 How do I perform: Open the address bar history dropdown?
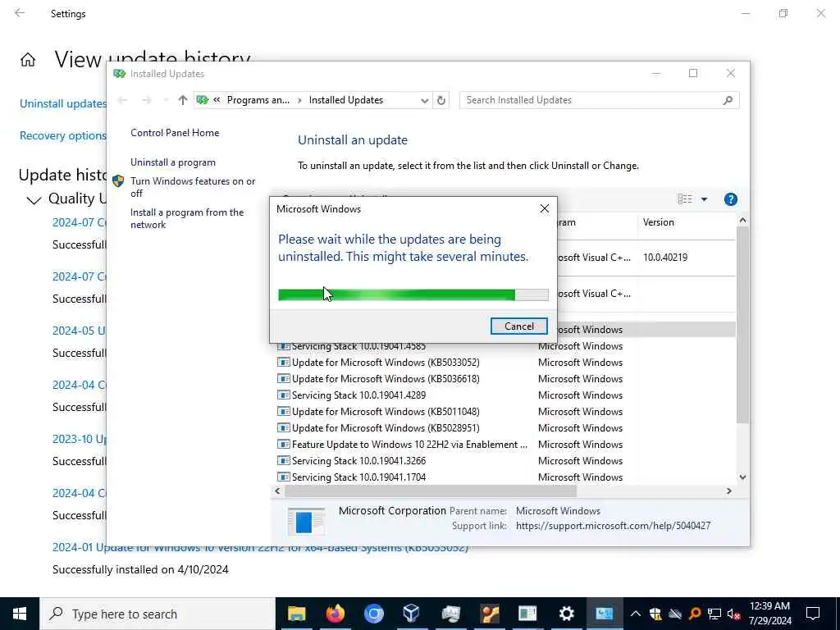(x=424, y=101)
